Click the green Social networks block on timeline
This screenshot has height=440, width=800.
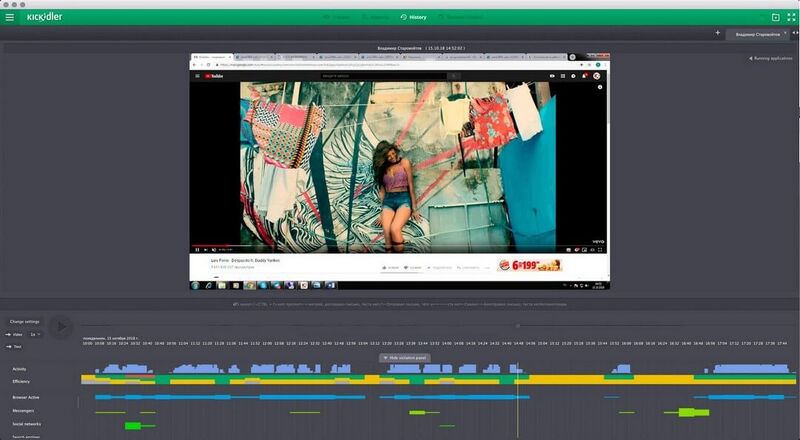click(x=133, y=425)
